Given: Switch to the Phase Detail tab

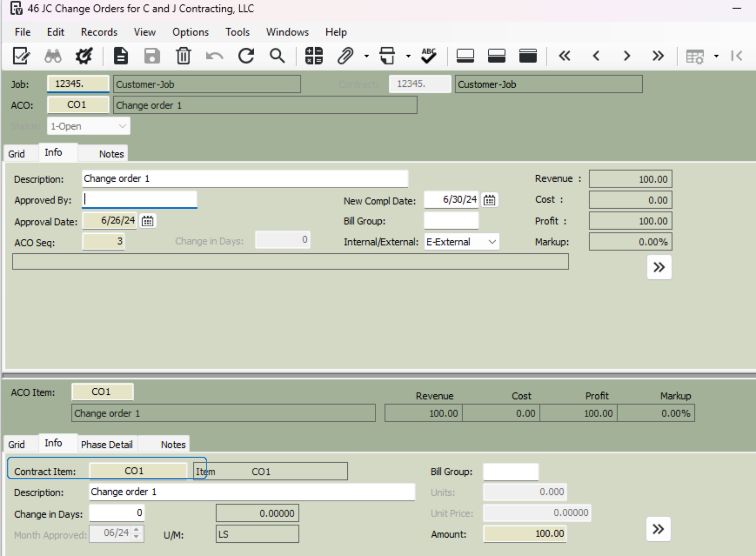Looking at the screenshot, I should (x=107, y=444).
